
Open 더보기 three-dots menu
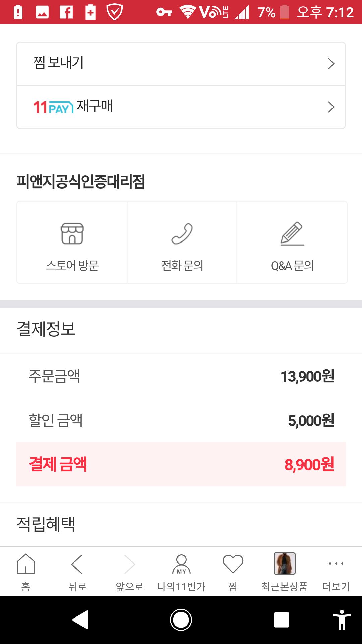(x=336, y=564)
